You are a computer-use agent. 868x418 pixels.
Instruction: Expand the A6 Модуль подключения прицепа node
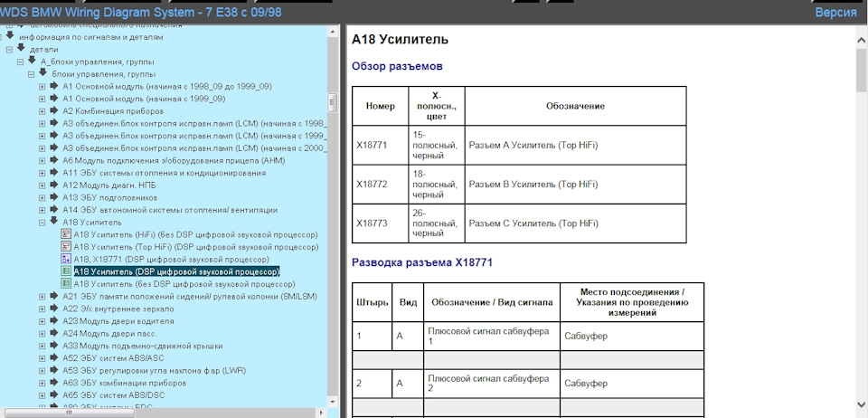42,160
